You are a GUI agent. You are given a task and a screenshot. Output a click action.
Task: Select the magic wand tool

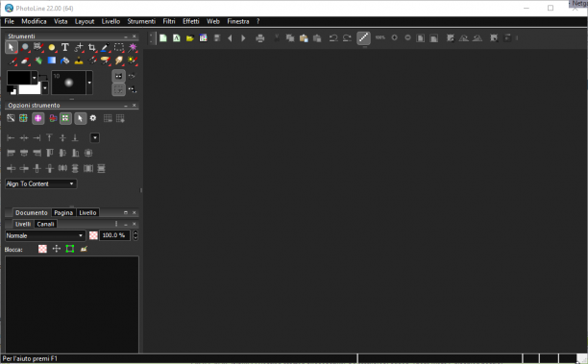tap(133, 47)
